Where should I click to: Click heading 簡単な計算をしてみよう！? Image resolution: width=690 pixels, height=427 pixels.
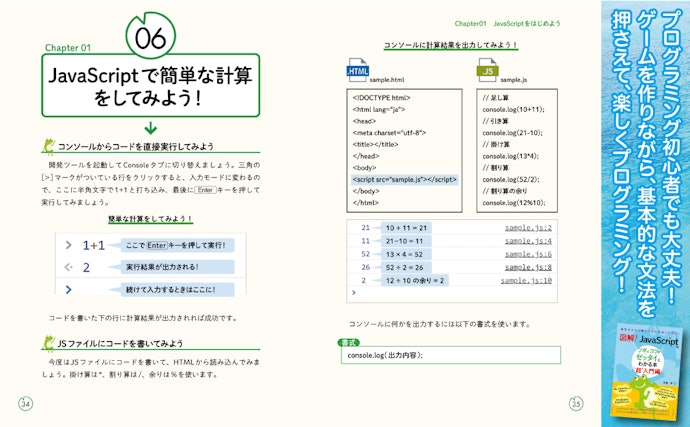click(150, 219)
